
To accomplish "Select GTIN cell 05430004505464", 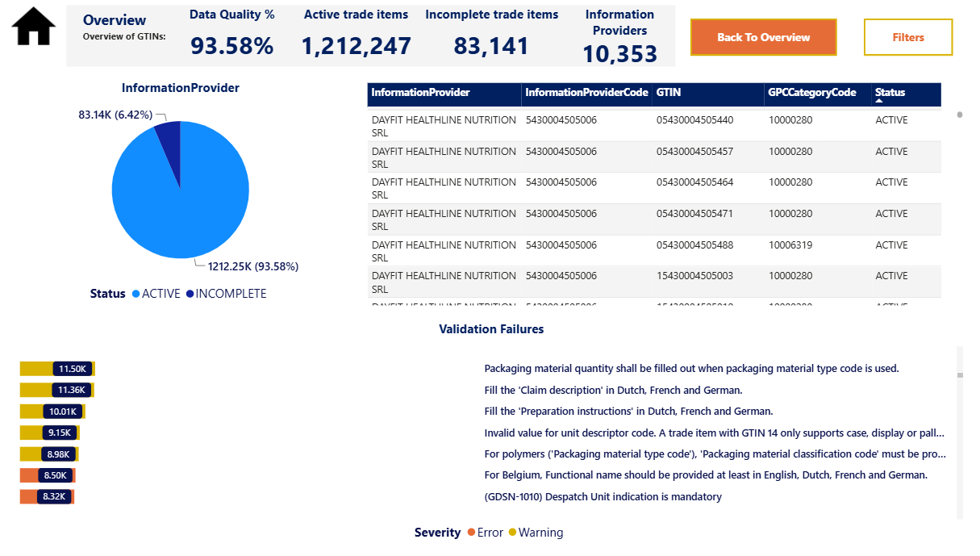I will click(694, 182).
